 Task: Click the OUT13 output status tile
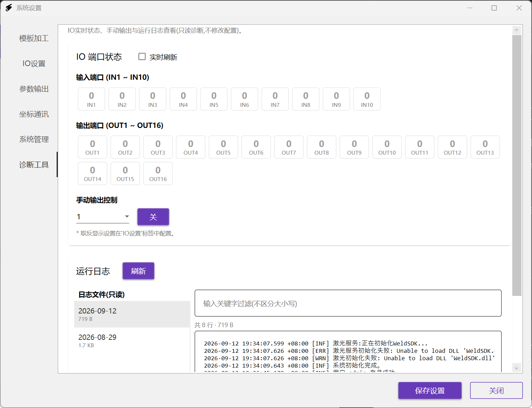coord(485,147)
